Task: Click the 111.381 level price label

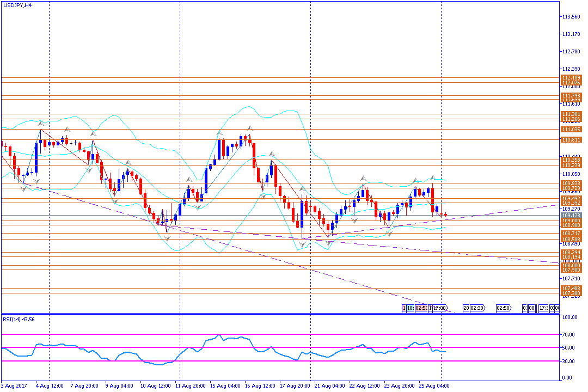Action: tap(571, 114)
